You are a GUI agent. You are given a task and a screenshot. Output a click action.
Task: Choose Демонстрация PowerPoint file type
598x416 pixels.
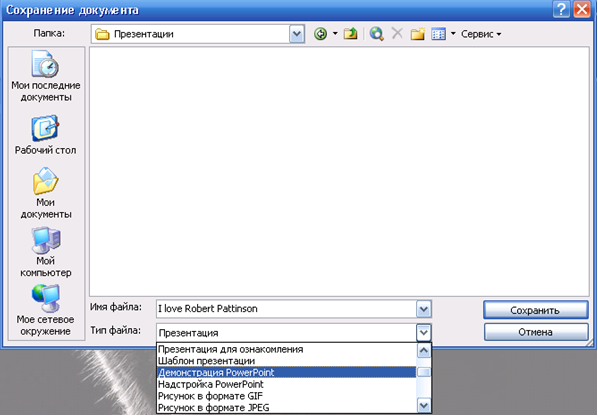286,373
